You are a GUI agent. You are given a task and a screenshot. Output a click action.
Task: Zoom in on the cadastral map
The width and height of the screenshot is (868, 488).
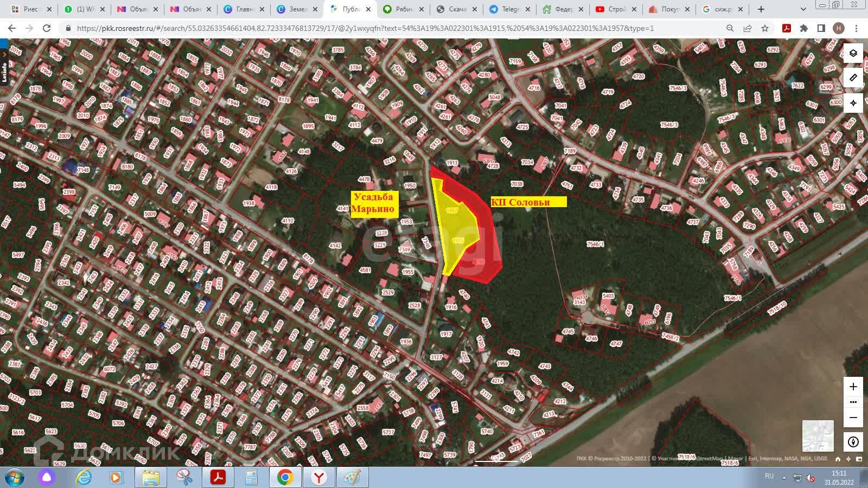[x=853, y=387]
